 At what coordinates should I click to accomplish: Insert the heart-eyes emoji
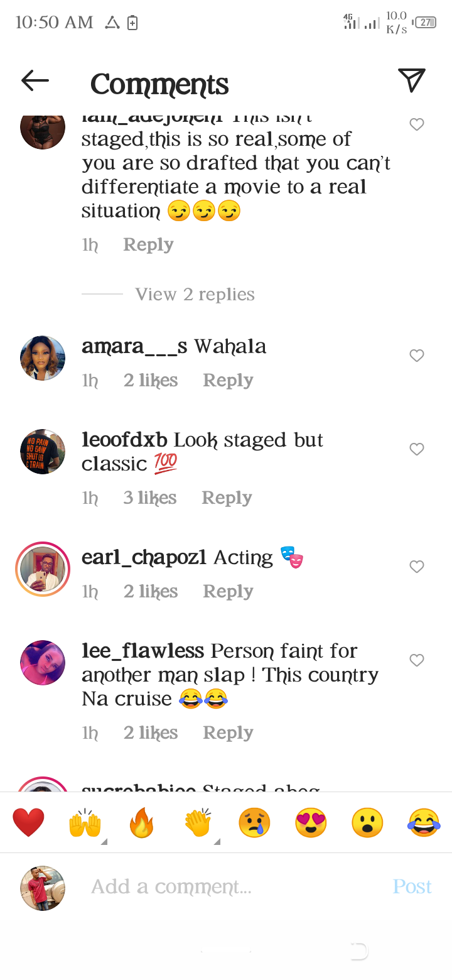(311, 823)
